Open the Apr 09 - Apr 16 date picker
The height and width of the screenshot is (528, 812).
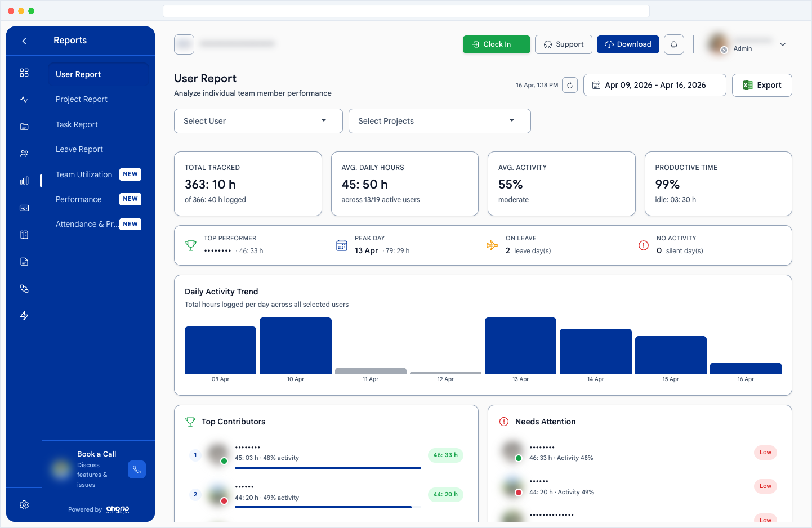click(654, 84)
